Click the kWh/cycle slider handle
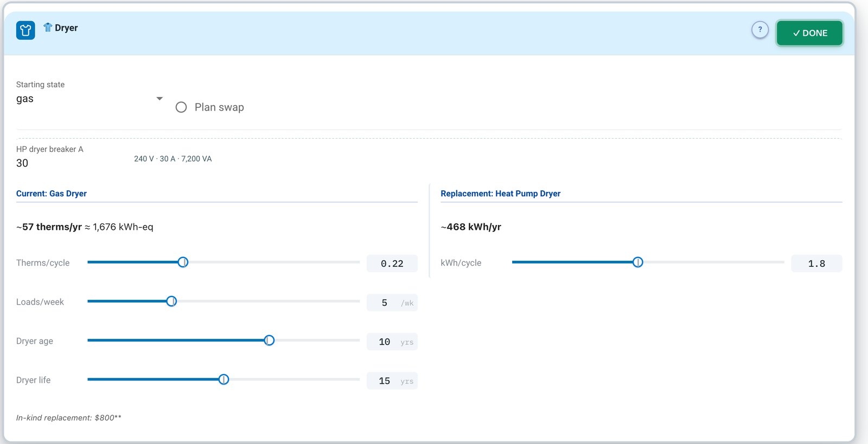Screen dimensions: 868x444 click(x=638, y=262)
